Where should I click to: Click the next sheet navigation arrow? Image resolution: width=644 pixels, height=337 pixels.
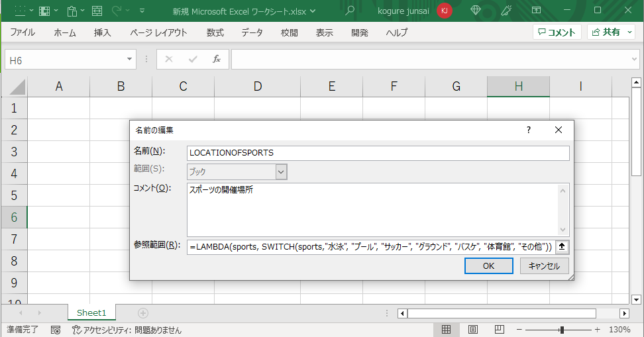click(x=40, y=313)
